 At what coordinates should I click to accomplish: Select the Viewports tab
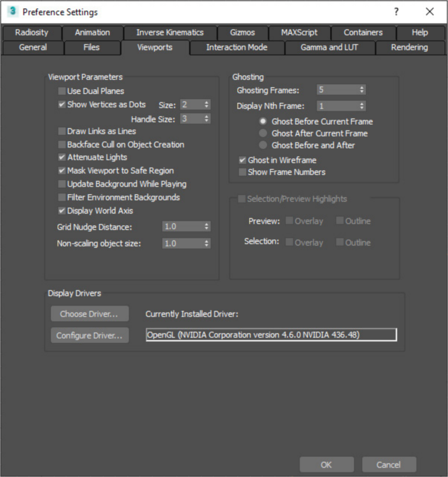point(155,47)
